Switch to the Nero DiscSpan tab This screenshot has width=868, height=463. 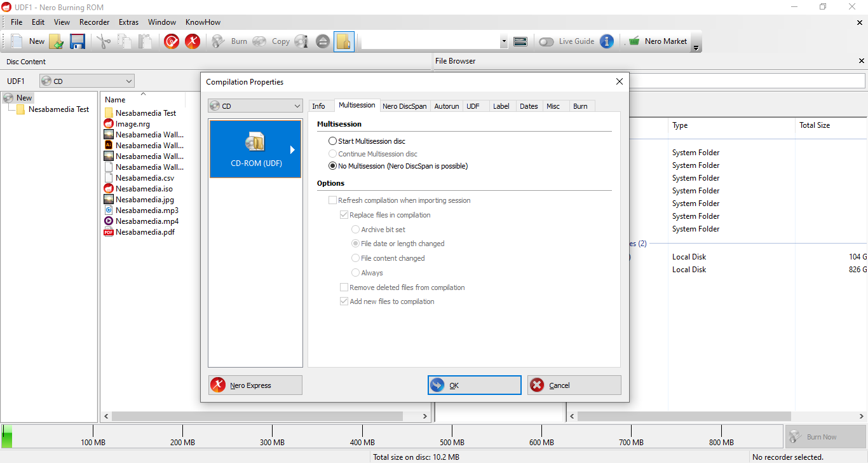click(x=404, y=106)
